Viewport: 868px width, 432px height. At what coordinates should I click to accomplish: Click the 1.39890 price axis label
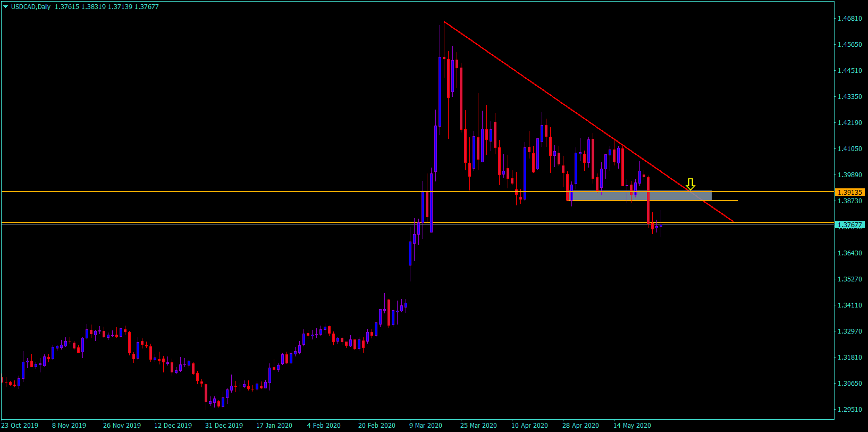coord(849,175)
